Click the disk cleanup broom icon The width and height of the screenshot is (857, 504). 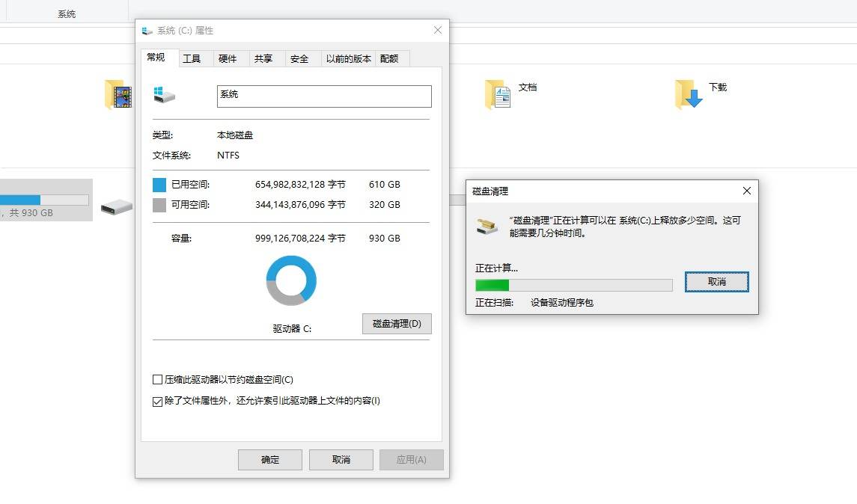(487, 225)
